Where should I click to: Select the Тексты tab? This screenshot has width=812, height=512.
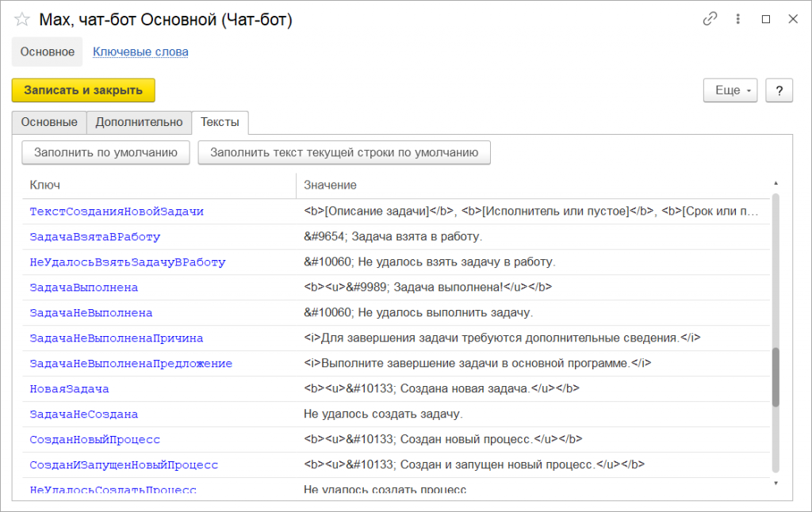pos(220,123)
